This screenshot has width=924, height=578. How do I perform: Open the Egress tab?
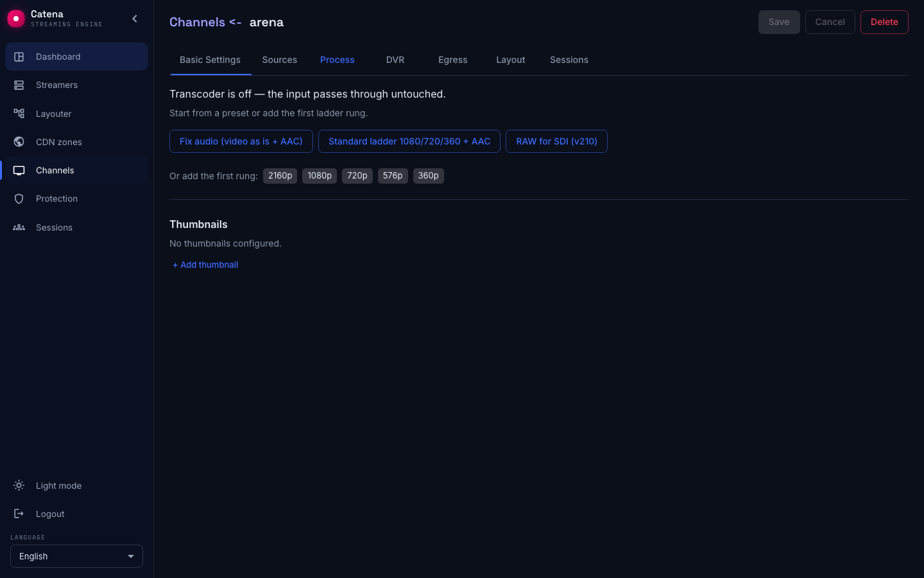tap(453, 60)
